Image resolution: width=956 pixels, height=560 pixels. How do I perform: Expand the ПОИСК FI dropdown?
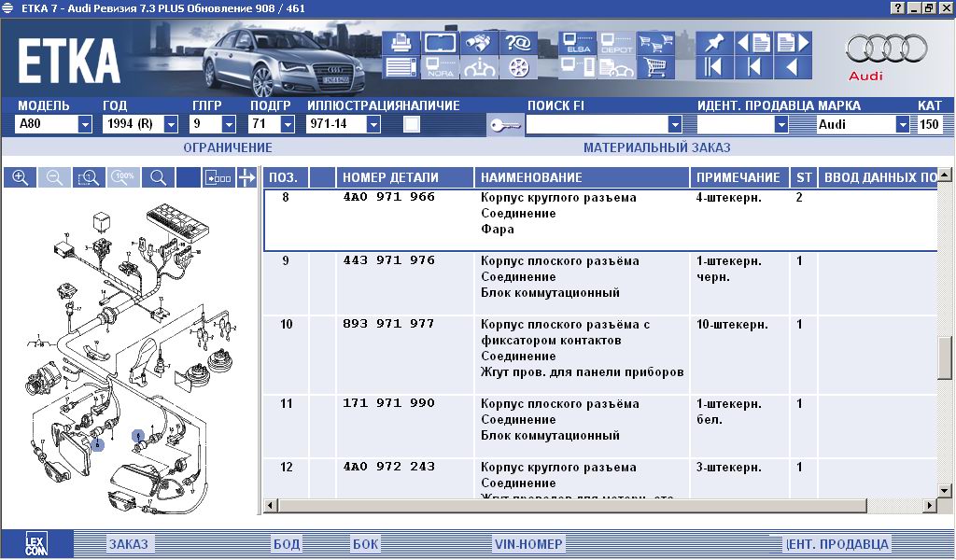pos(674,124)
